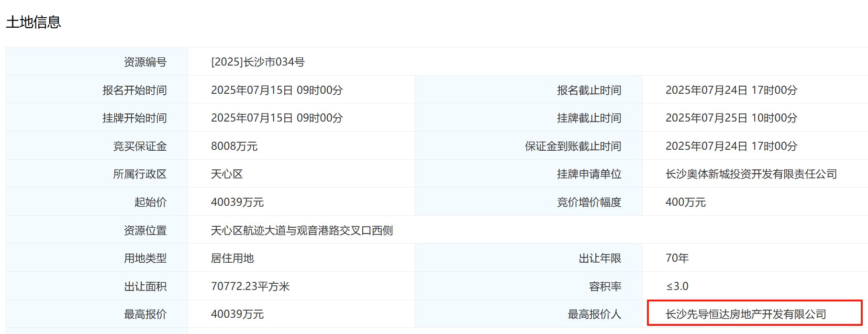Image resolution: width=868 pixels, height=334 pixels.
Task: Click the 挂牌申请单位 label
Action: (589, 174)
